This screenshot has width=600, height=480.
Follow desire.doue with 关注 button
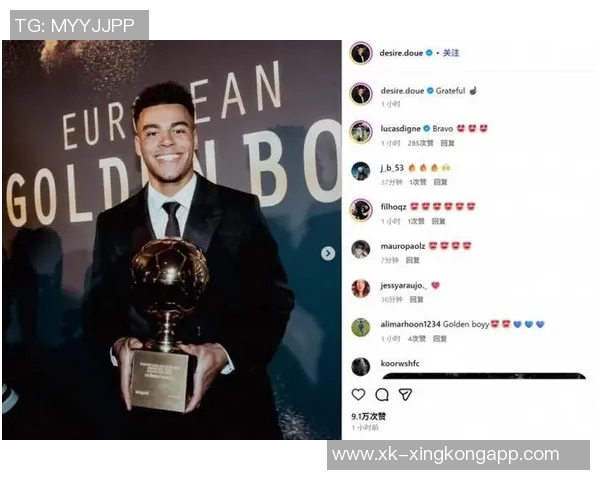coord(451,53)
